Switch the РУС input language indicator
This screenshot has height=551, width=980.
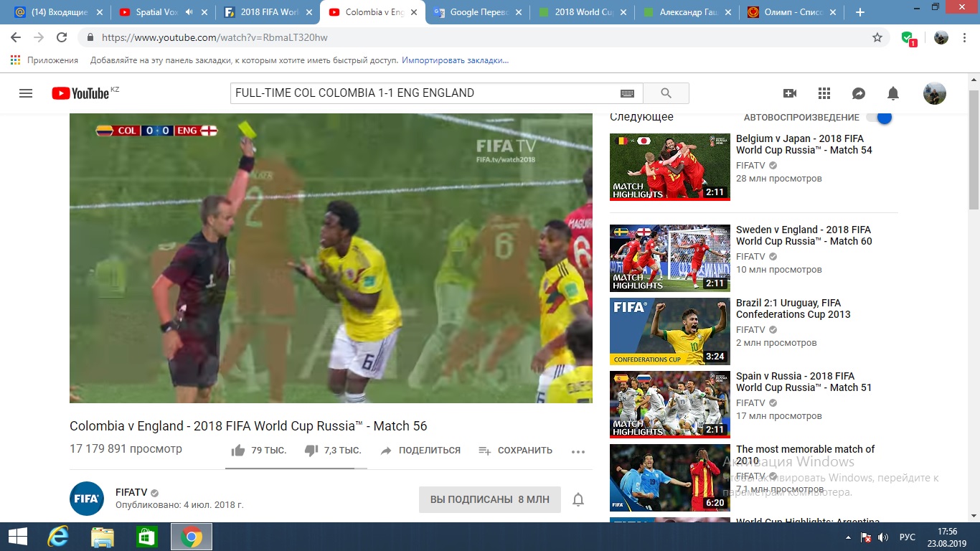coord(908,537)
